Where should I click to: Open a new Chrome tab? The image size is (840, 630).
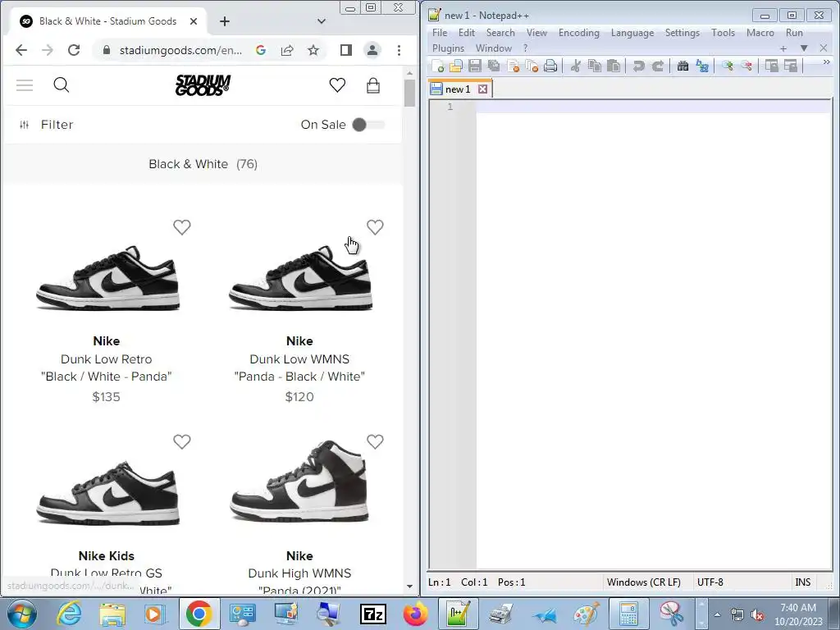click(225, 21)
